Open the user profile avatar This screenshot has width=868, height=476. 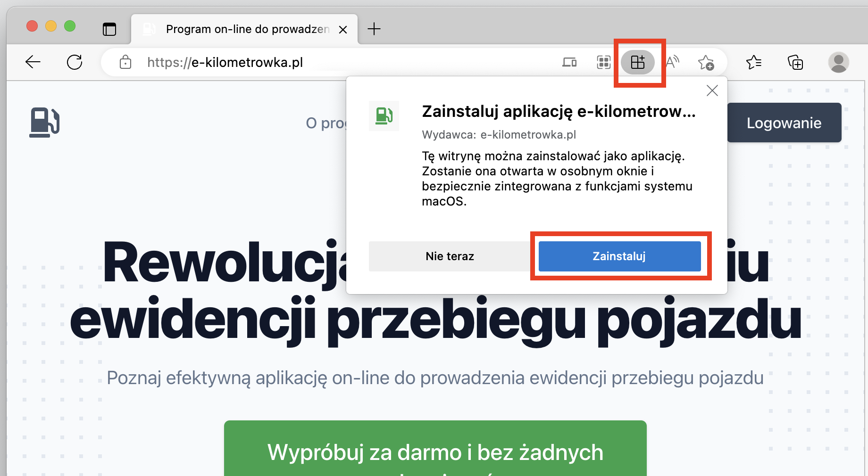click(x=839, y=62)
